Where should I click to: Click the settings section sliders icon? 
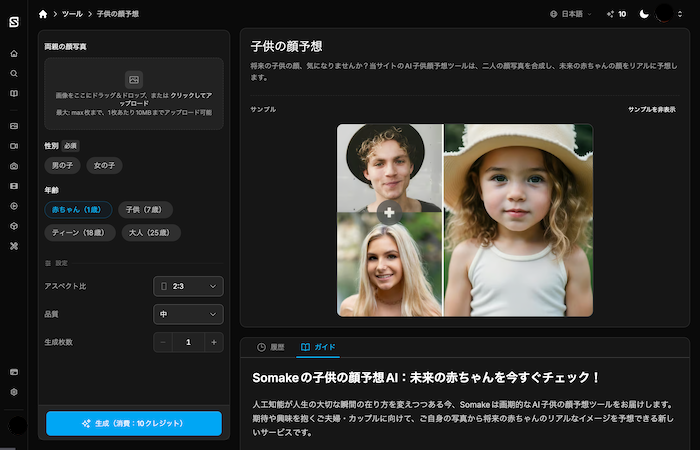point(48,263)
